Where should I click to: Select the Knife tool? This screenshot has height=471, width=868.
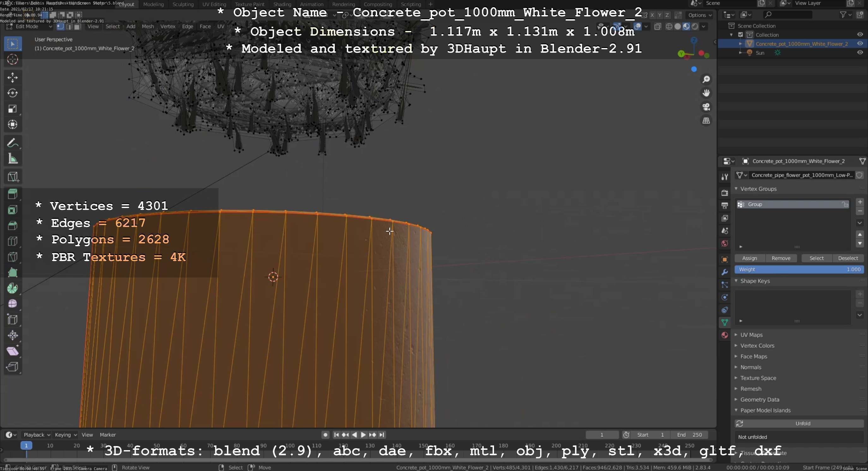(13, 257)
